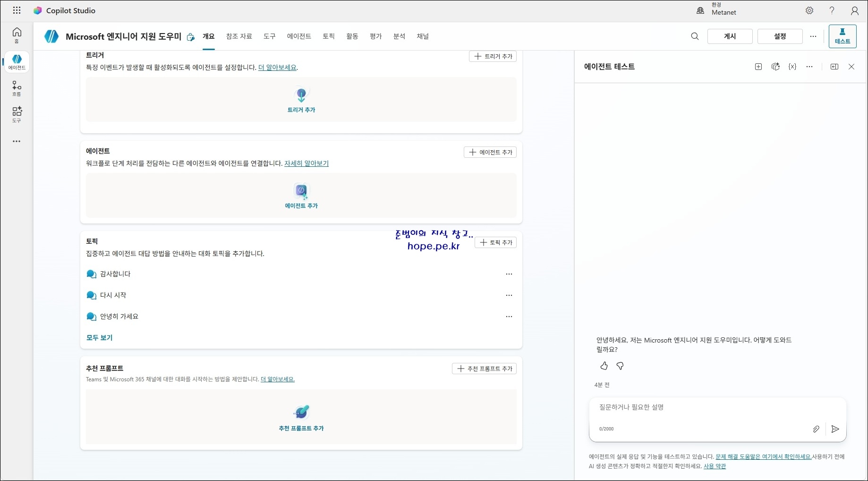Start a new test conversation
Image resolution: width=868 pixels, height=481 pixels.
tap(758, 67)
